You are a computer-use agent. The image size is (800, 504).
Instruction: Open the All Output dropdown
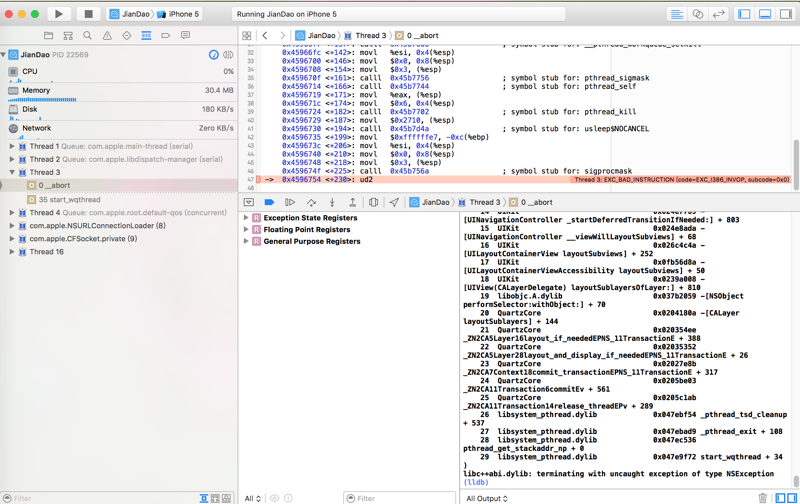[487, 497]
